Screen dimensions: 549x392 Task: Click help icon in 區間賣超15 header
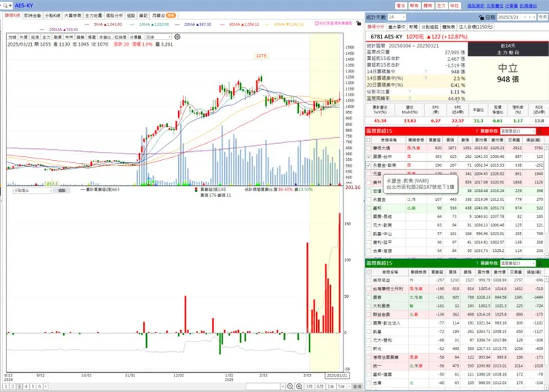pos(476,263)
